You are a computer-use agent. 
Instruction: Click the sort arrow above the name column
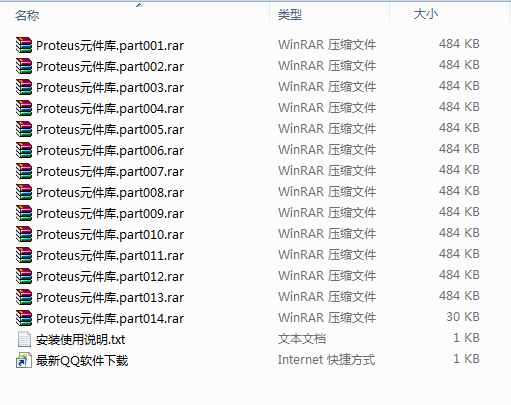[x=139, y=5]
